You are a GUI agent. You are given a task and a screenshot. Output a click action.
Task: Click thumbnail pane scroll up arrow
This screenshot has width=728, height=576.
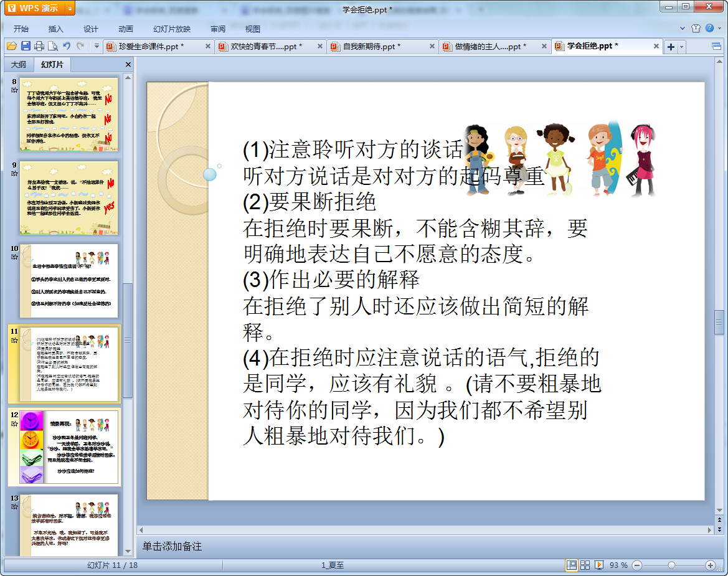128,77
